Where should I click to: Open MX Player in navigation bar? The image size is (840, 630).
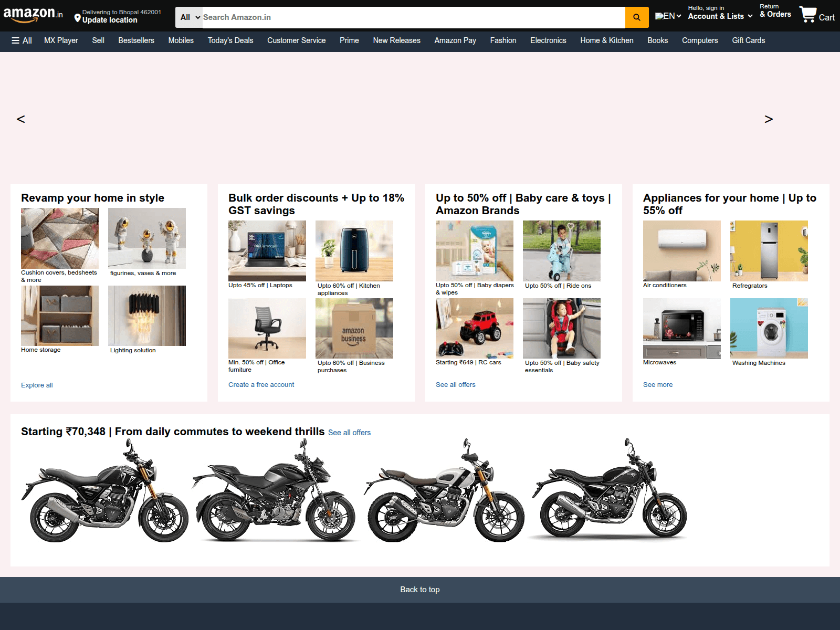pos(61,40)
